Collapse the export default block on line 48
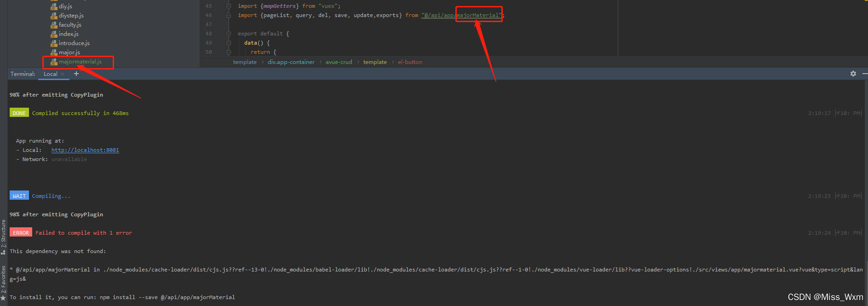The image size is (868, 306). point(229,34)
